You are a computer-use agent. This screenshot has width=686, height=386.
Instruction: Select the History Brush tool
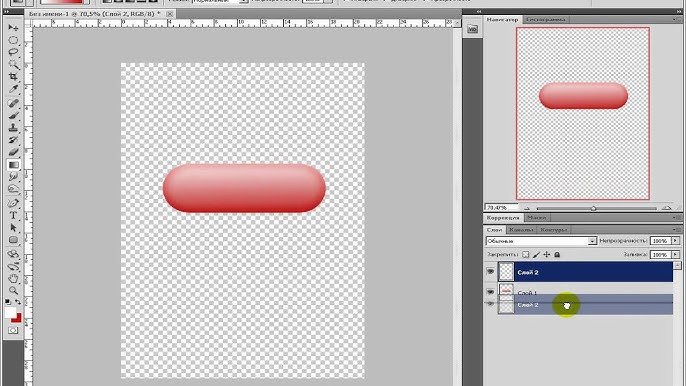point(13,140)
